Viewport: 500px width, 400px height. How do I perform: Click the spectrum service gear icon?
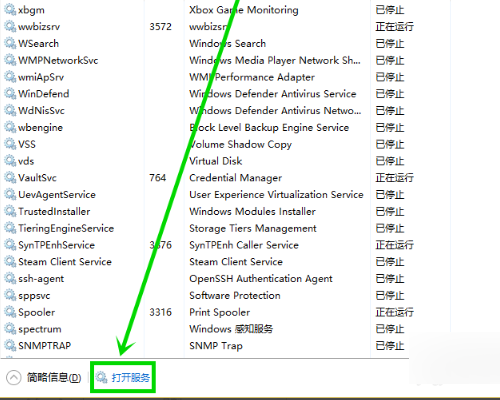point(10,329)
